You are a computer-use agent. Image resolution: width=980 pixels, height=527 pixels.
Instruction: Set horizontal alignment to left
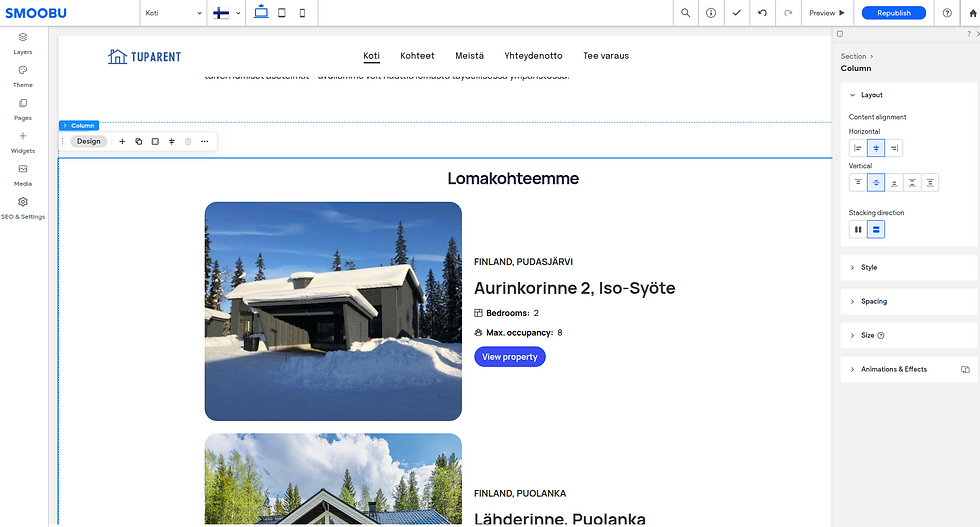click(858, 148)
